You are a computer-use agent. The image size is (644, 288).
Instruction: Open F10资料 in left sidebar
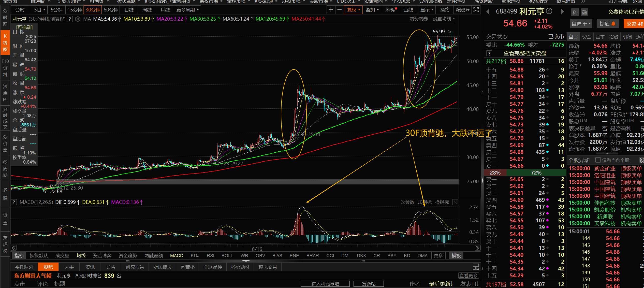point(5,68)
